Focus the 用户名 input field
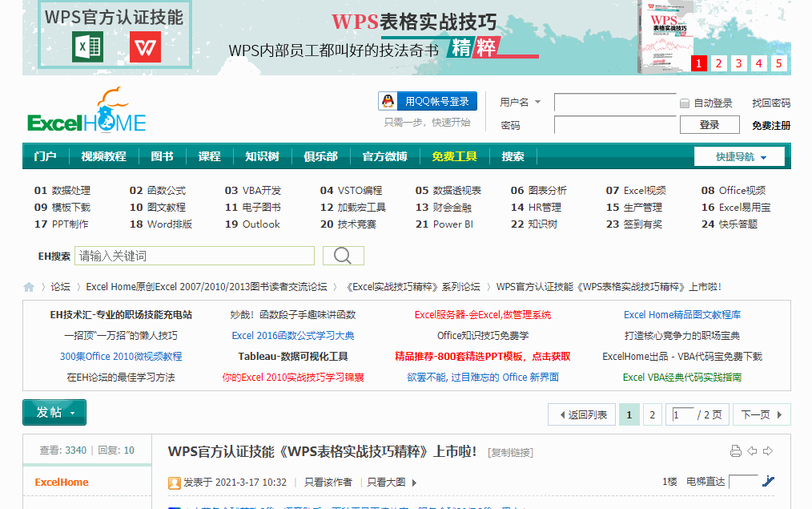812x509 pixels. pos(615,103)
